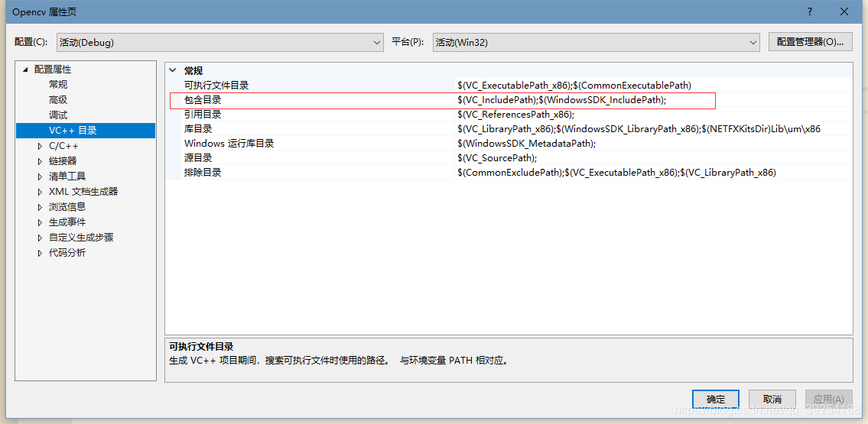Select 高级 in the left tree
Viewport: 868px width, 424px height.
click(58, 100)
